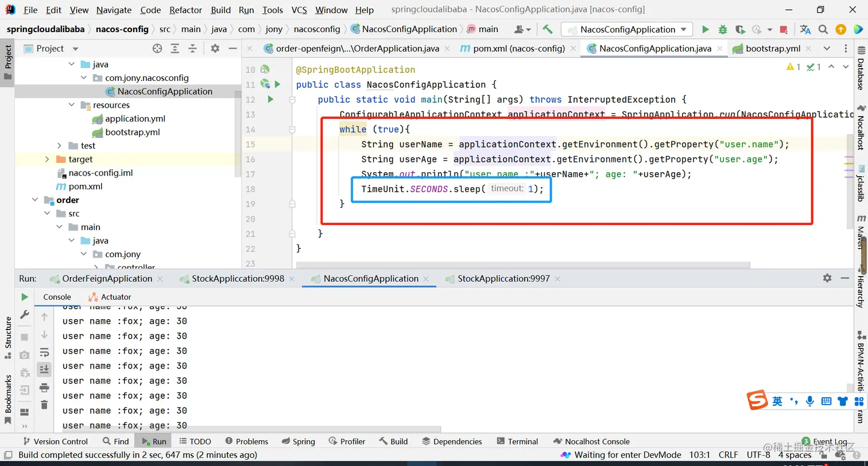The width and height of the screenshot is (868, 466).
Task: Open run configuration wrench in Run panel
Action: tap(25, 314)
